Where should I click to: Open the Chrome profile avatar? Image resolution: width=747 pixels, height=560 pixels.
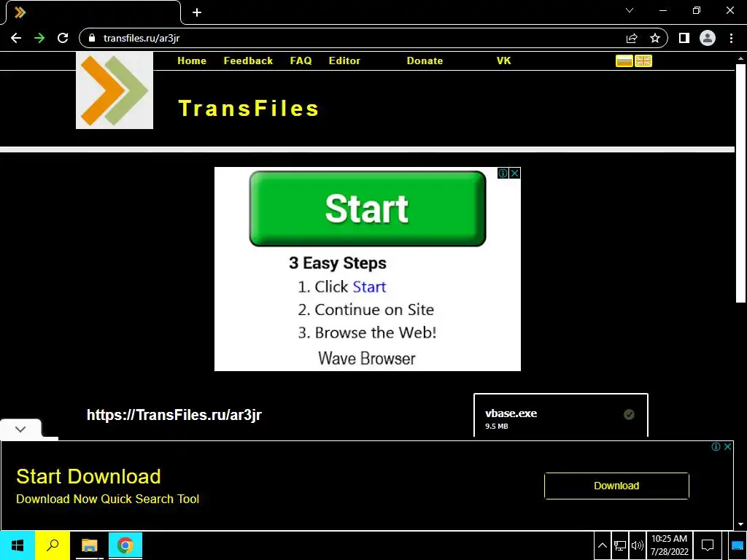tap(708, 38)
